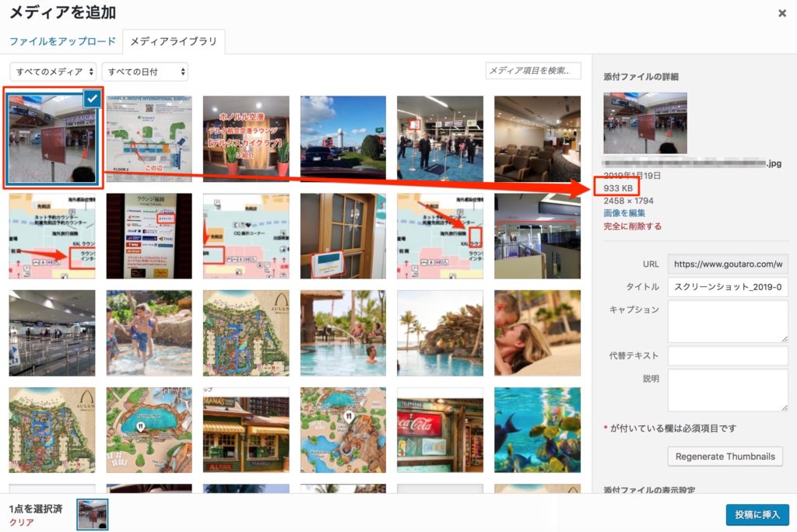Image resolution: width=797 pixels, height=532 pixels.
Task: Uncheck the blue checkmark on the selected image
Action: pos(92,99)
